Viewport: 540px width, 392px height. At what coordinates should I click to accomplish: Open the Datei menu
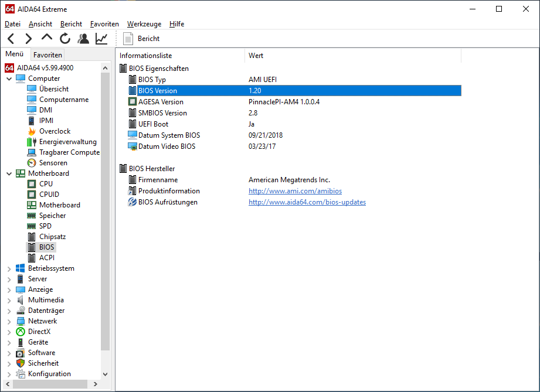click(13, 24)
